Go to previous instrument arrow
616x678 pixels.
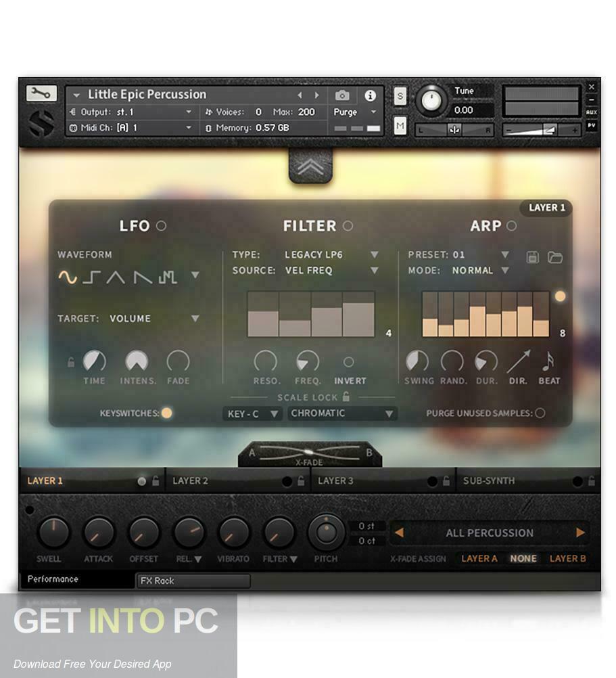tap(300, 95)
